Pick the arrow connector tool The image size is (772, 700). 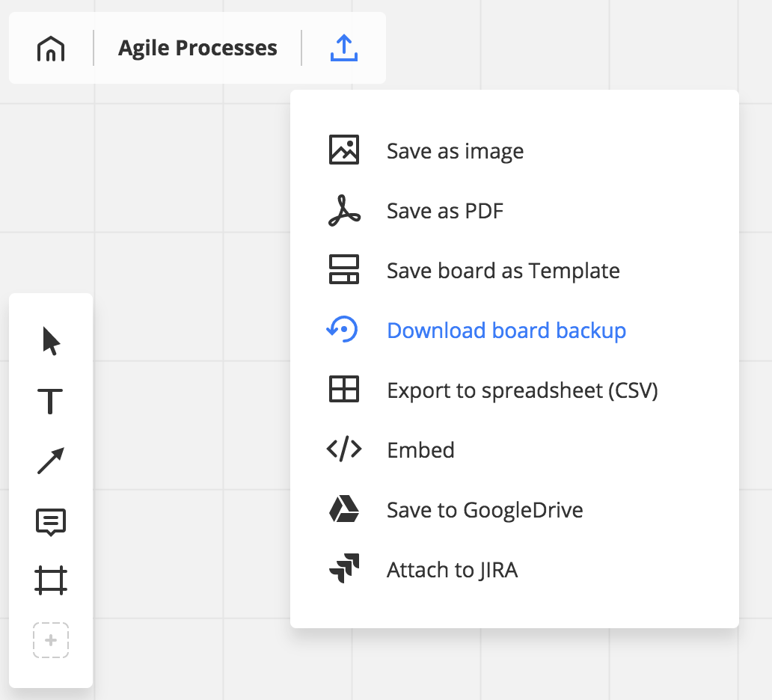point(51,461)
